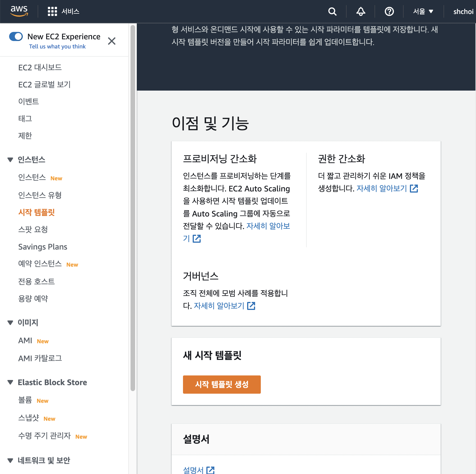Viewport: 476px width, 474px height.
Task: Open 용량 예약 sidebar item
Action: 33,299
